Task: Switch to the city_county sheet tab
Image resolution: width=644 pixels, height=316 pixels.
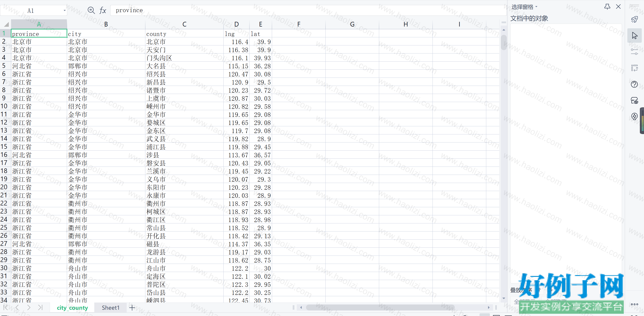Action: pos(72,308)
